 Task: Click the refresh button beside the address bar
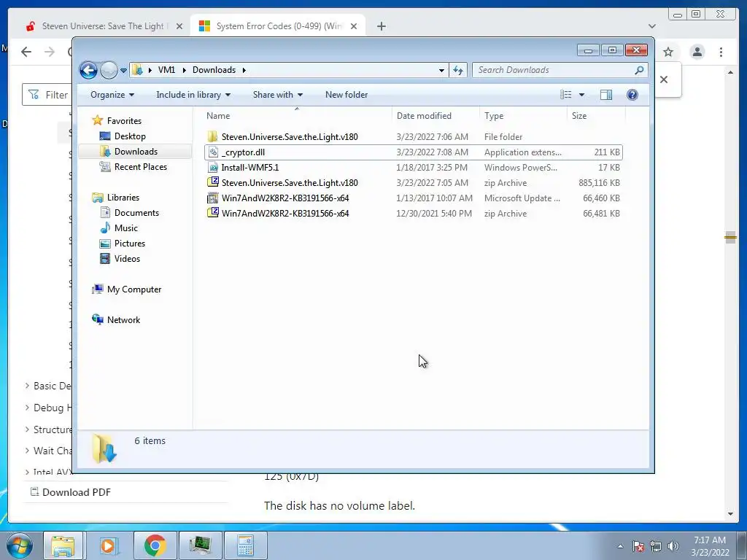click(x=458, y=70)
